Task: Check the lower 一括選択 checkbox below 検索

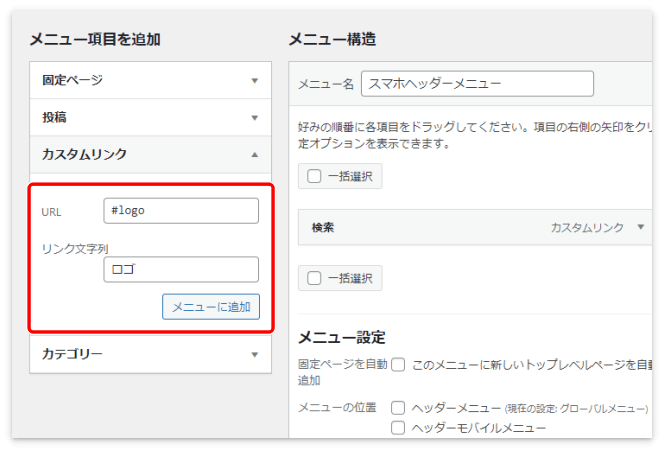Action: (x=314, y=278)
